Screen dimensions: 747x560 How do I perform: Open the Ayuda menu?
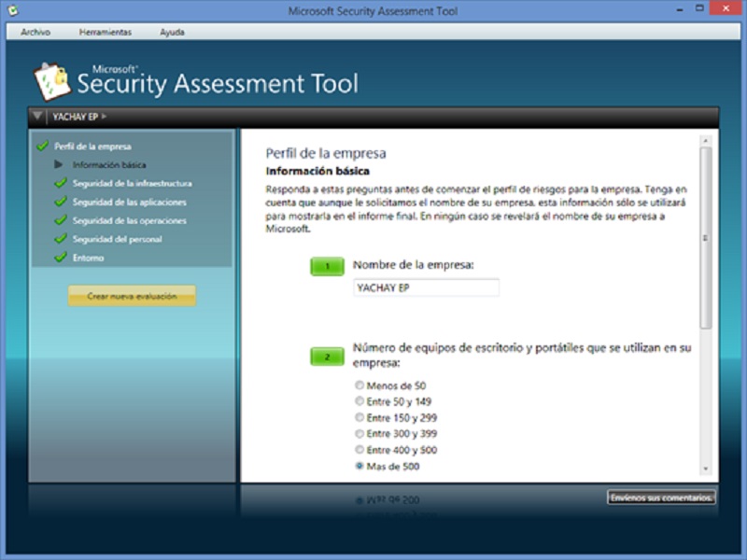[172, 32]
